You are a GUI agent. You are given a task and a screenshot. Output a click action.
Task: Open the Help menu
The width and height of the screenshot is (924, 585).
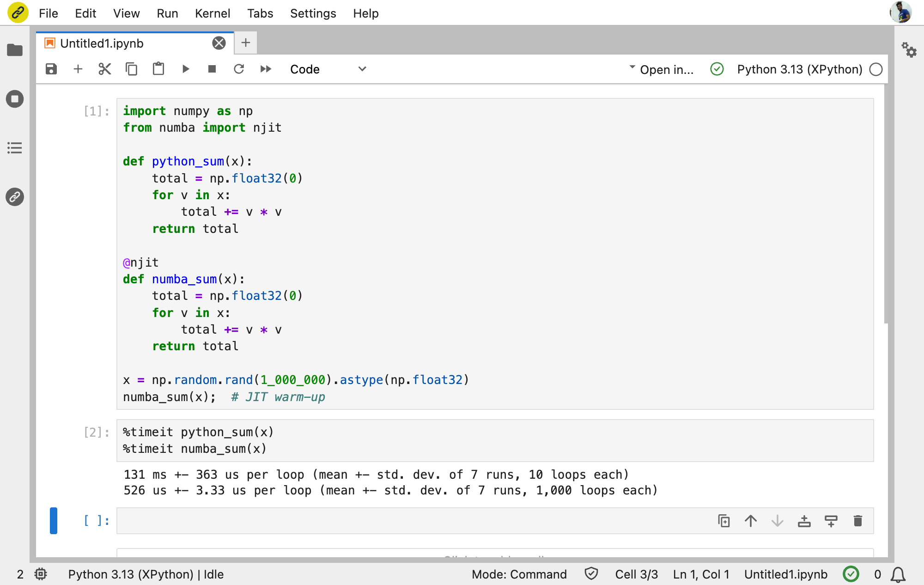click(x=366, y=13)
